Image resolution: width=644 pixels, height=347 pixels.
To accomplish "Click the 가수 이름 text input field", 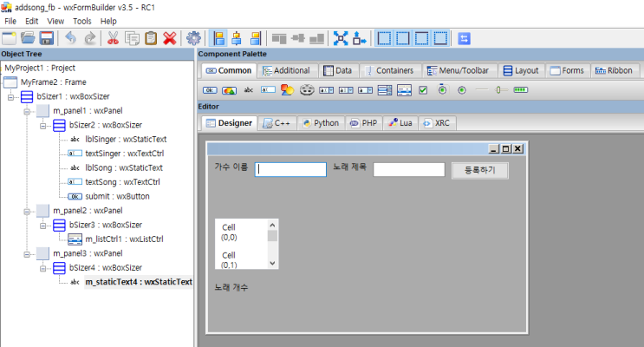I will [x=290, y=169].
